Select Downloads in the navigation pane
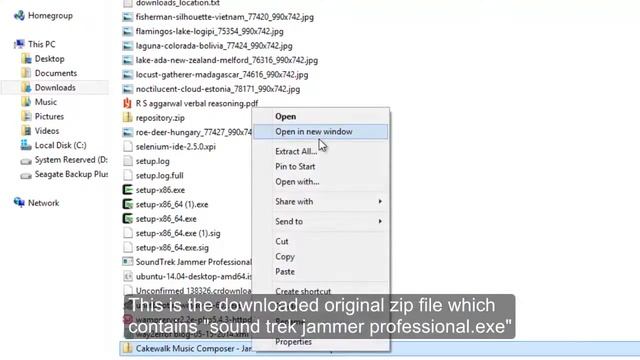The width and height of the screenshot is (640, 360). point(55,87)
